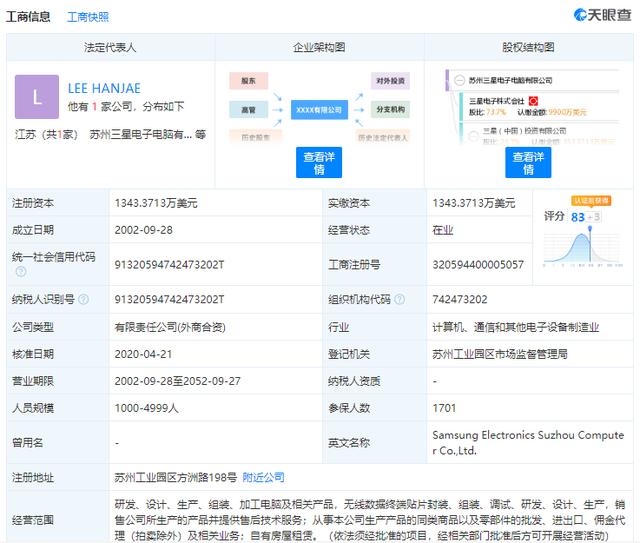Image resolution: width=640 pixels, height=543 pixels.
Task: Open the 工商快照 link
Action: click(x=88, y=17)
